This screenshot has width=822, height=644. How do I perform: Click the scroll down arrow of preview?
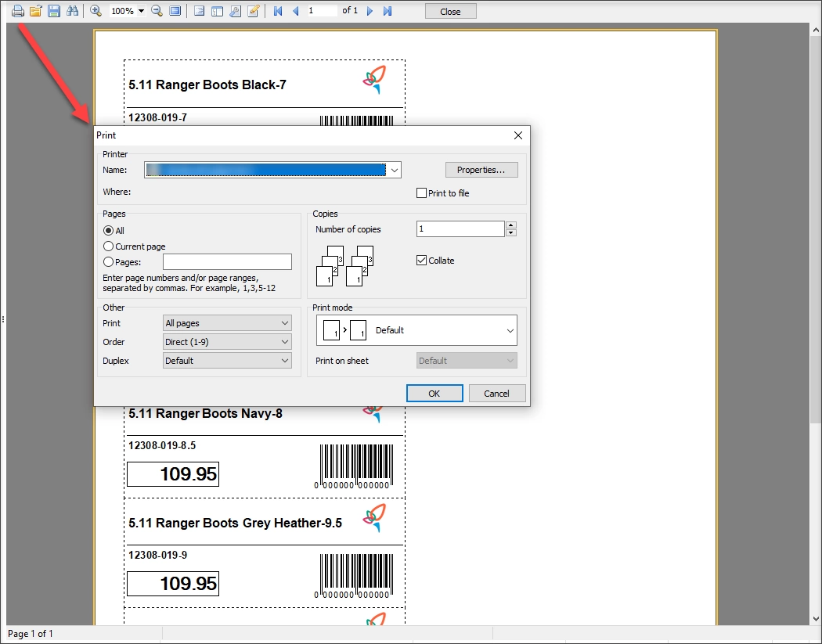pos(816,619)
